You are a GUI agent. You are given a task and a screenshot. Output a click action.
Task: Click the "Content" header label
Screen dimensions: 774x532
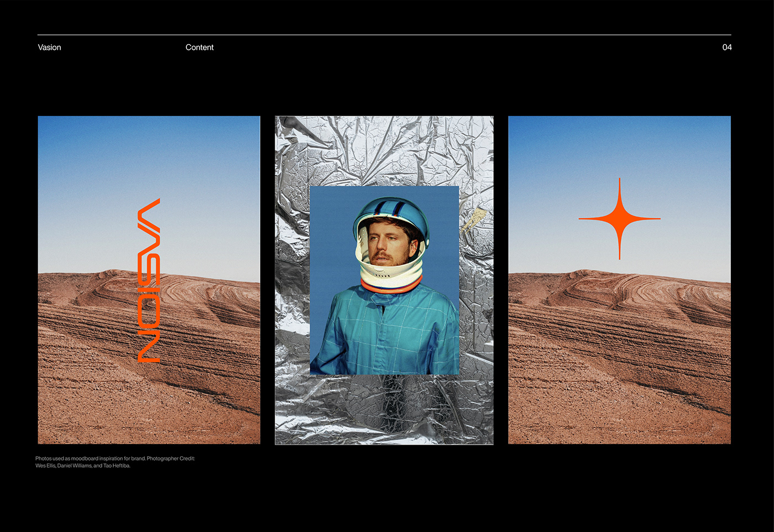pos(200,48)
